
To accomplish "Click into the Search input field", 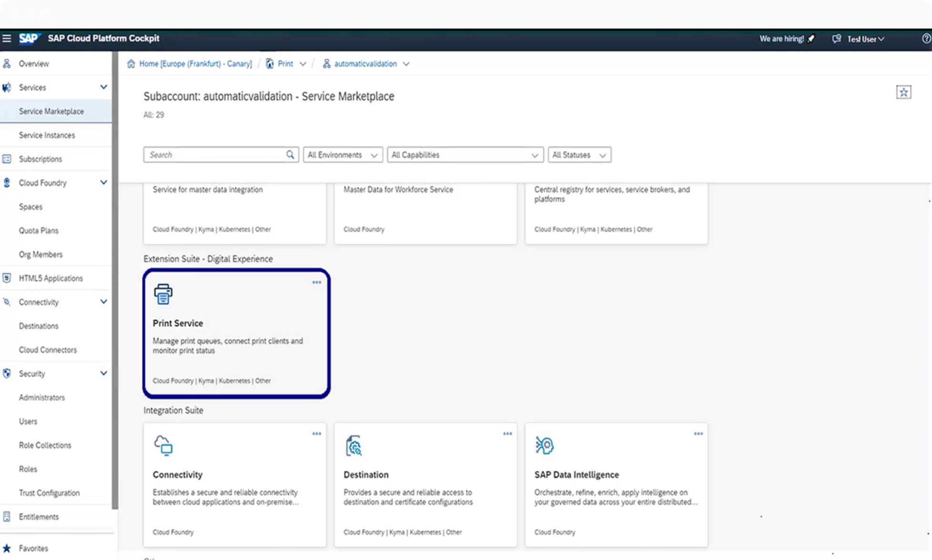I will (x=214, y=155).
